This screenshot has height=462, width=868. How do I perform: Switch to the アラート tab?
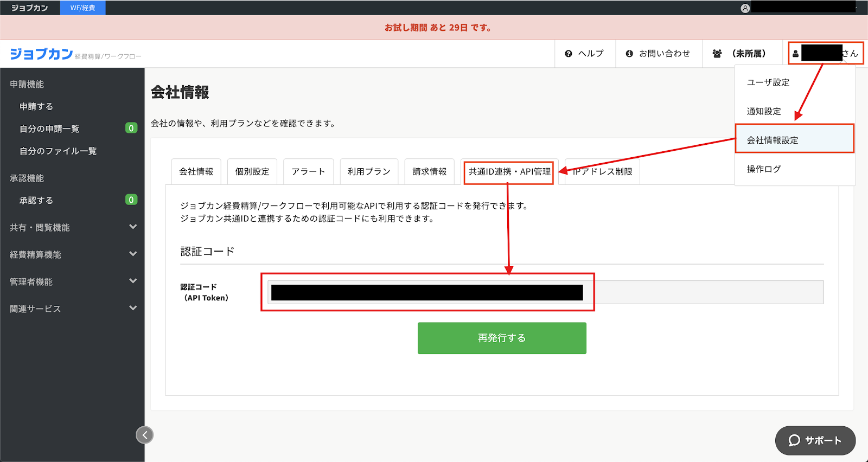point(308,171)
